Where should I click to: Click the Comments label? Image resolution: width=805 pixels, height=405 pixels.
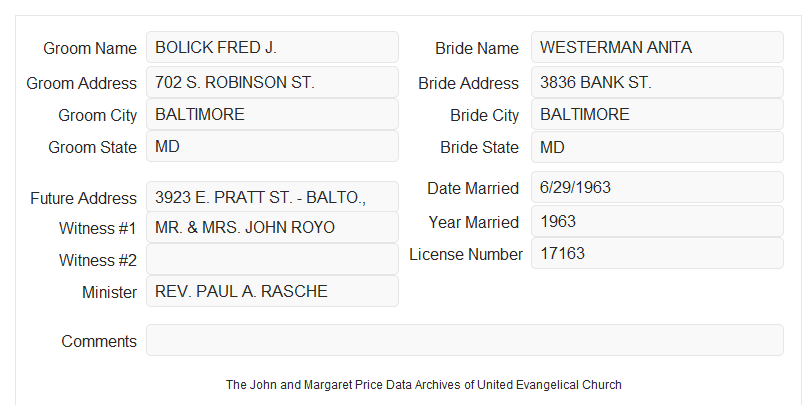pyautogui.click(x=99, y=341)
